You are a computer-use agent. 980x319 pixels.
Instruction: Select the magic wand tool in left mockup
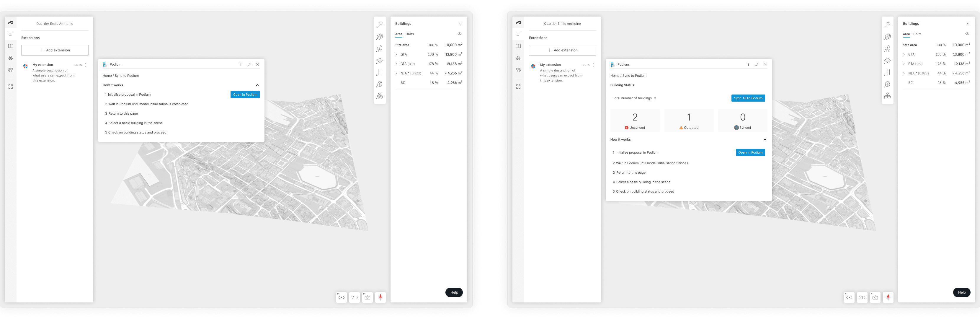pyautogui.click(x=380, y=25)
